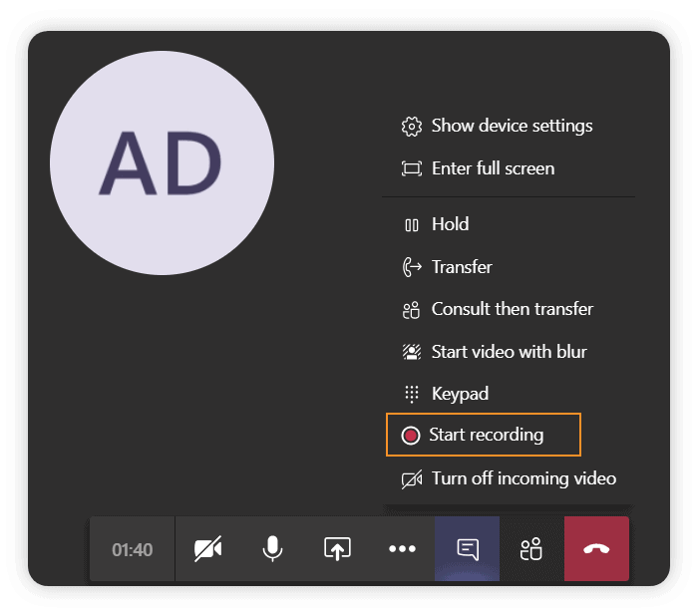Click the crossed camera icon beside incoming video
The height and width of the screenshot is (616, 698).
coord(412,479)
